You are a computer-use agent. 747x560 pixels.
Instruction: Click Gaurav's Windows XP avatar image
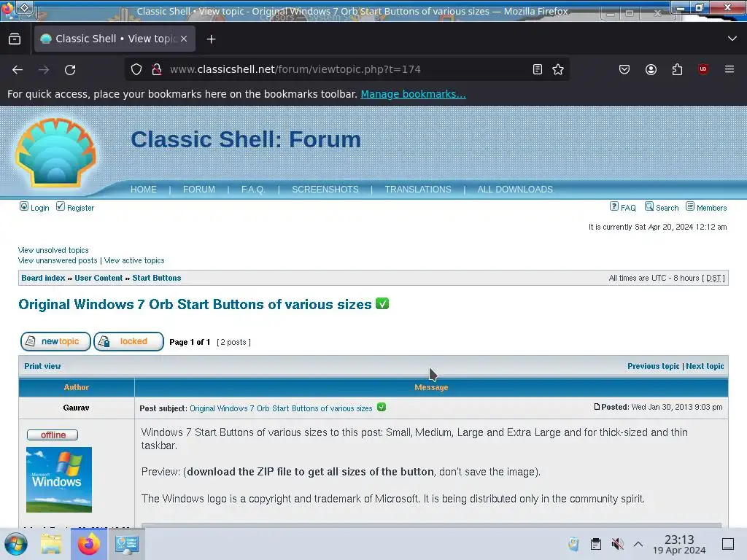(x=59, y=480)
